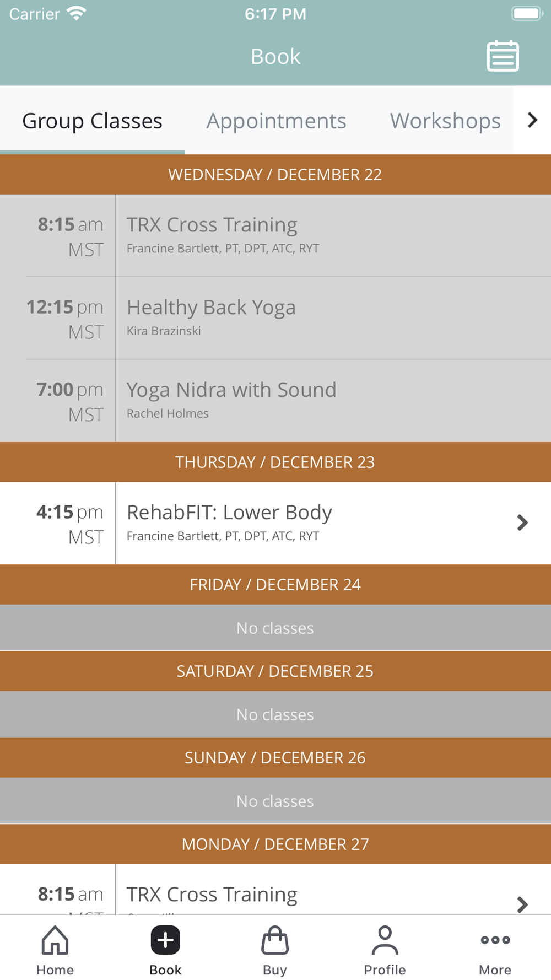
Task: Tap the battery indicator icon
Action: point(527,13)
